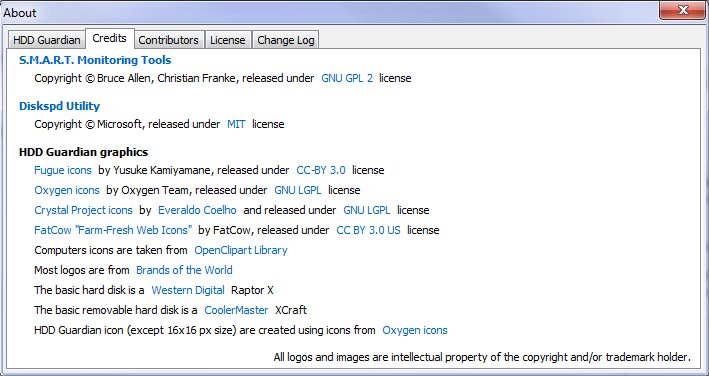This screenshot has height=376, width=709.
Task: Visit the Brands of the World link
Action: 184,270
